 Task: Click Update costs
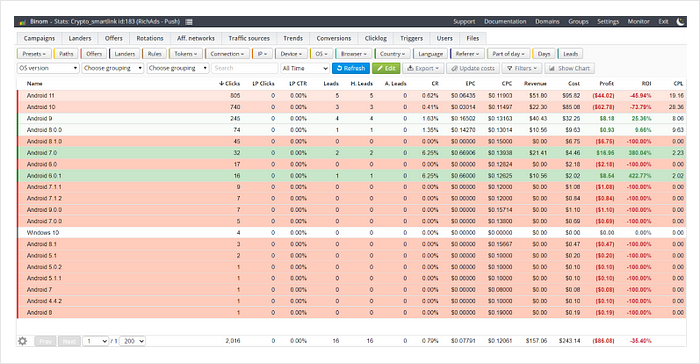click(473, 68)
